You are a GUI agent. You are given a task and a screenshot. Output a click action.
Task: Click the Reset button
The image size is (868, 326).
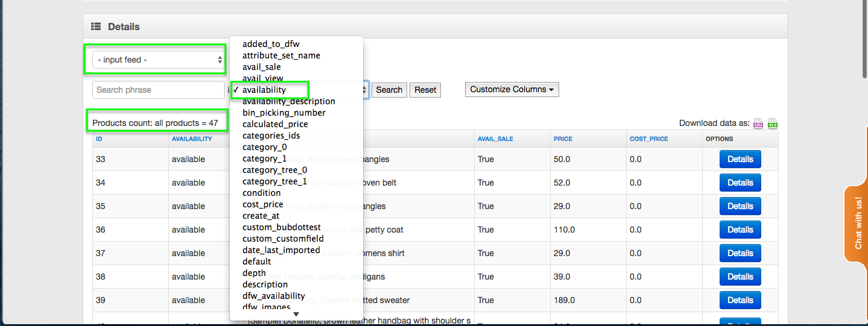[x=425, y=90]
